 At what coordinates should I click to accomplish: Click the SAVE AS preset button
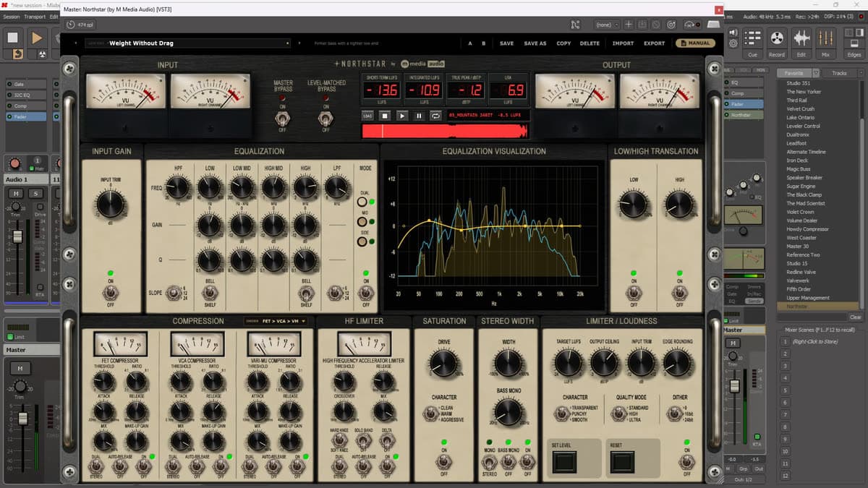535,43
